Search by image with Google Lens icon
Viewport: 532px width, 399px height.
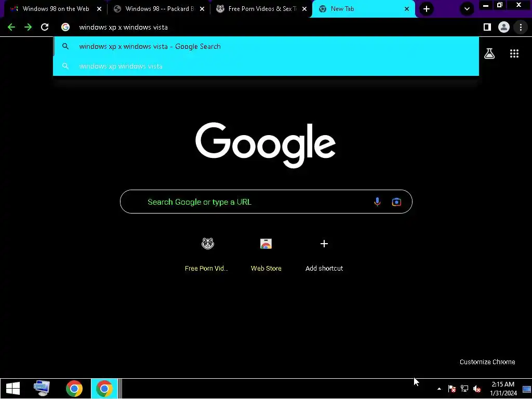coord(396,202)
